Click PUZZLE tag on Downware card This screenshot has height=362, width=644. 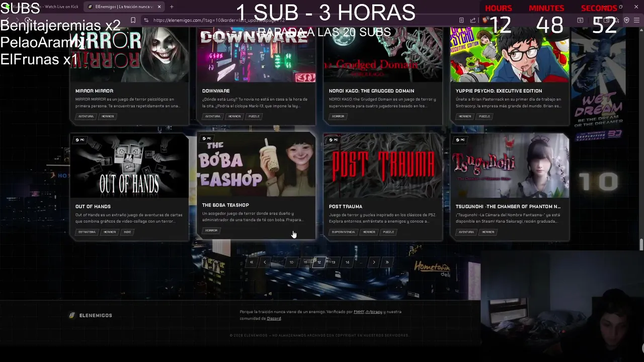point(254,116)
